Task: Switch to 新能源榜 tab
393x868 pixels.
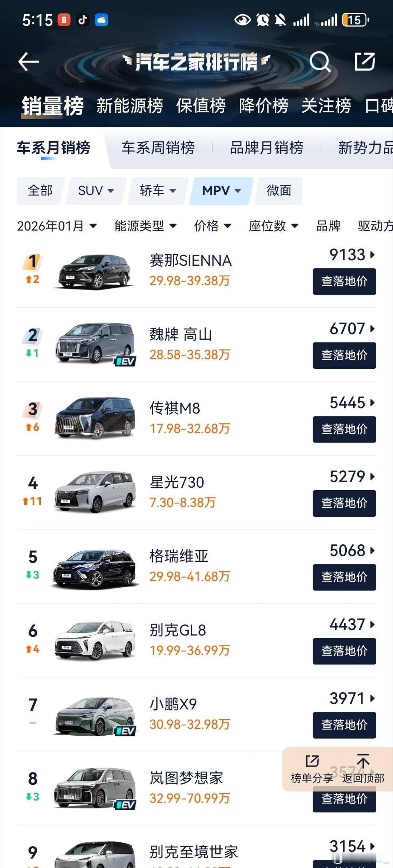Action: pyautogui.click(x=130, y=106)
